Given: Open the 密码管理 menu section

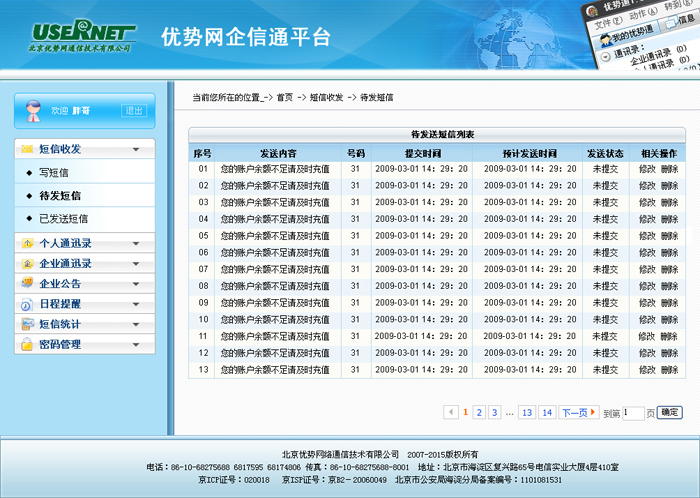Looking at the screenshot, I should (x=85, y=344).
